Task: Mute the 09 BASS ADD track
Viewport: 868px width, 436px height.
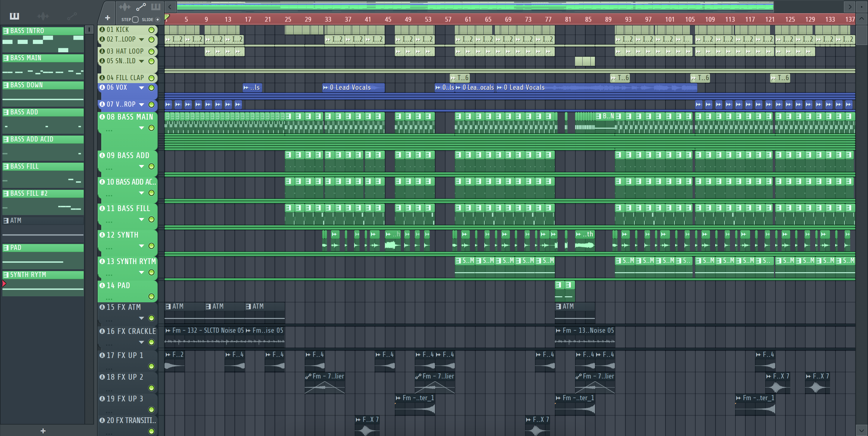Action: (152, 166)
